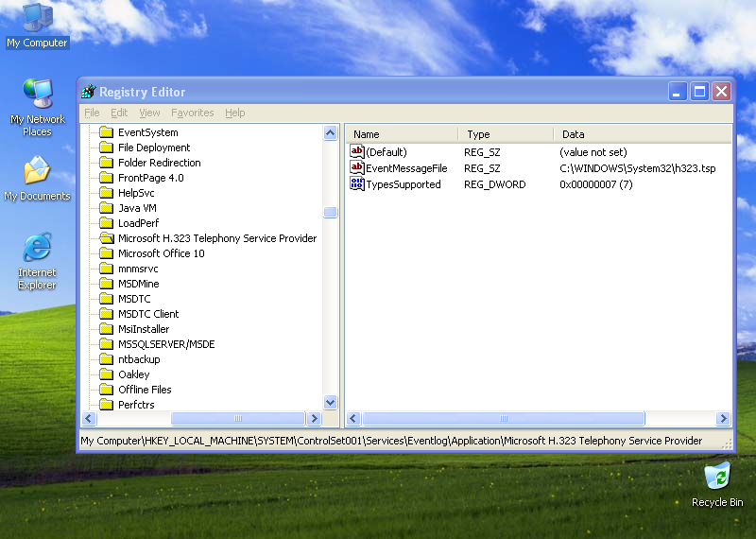Open the Recycle Bin icon
Viewport: 756px width, 539px height.
pyautogui.click(x=717, y=485)
